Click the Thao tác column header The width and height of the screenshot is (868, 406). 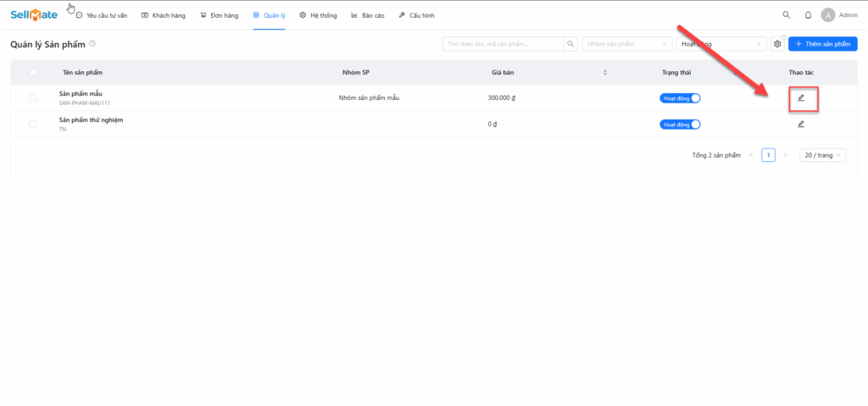(x=801, y=73)
